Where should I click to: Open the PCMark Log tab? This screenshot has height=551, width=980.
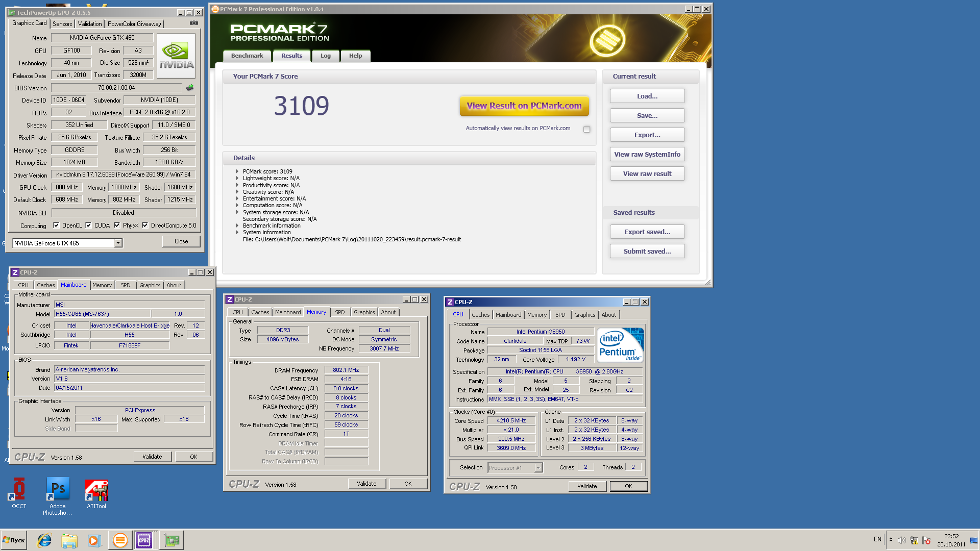326,56
